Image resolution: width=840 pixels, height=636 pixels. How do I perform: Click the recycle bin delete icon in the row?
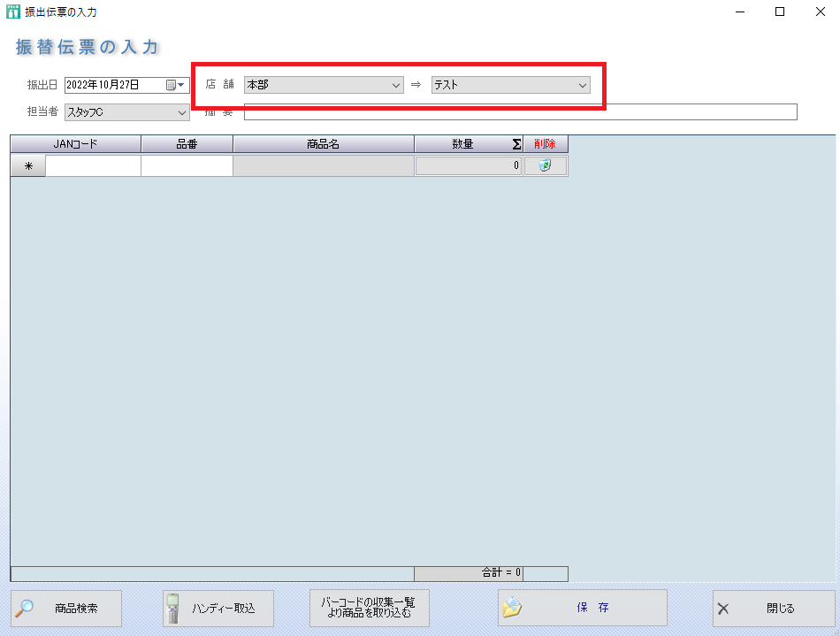pos(545,165)
